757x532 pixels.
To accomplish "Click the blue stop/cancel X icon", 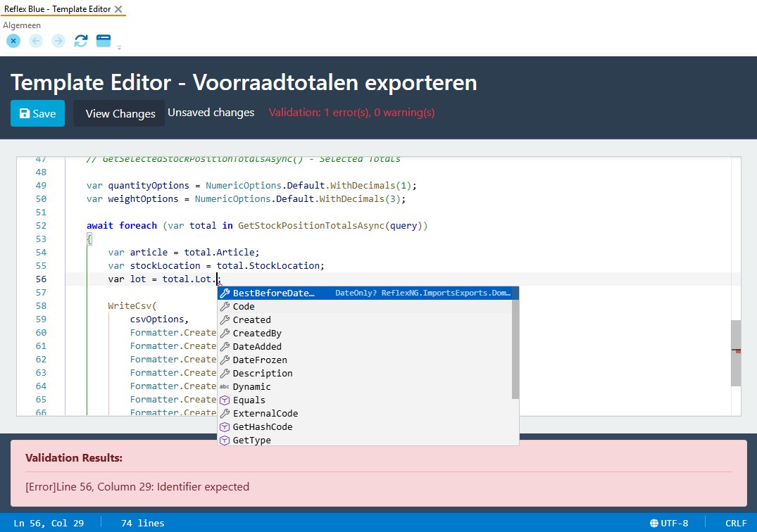I will pos(13,41).
